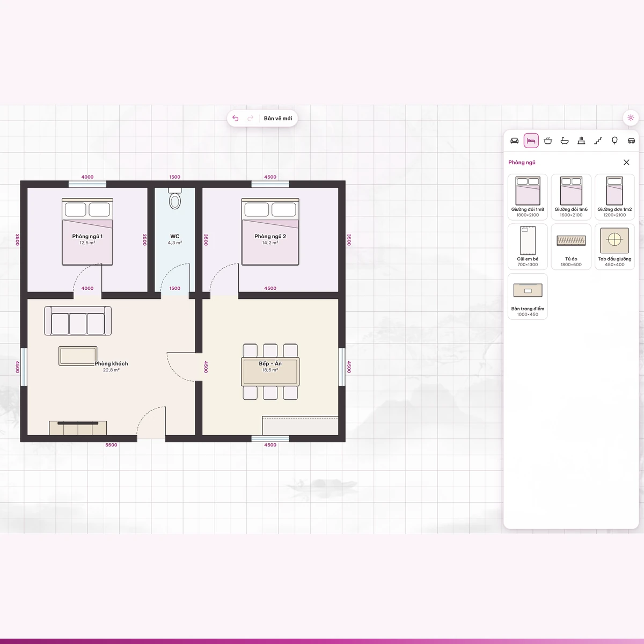Viewport: 644px width, 644px height.
Task: Click the toilet in the WC room
Action: [175, 198]
